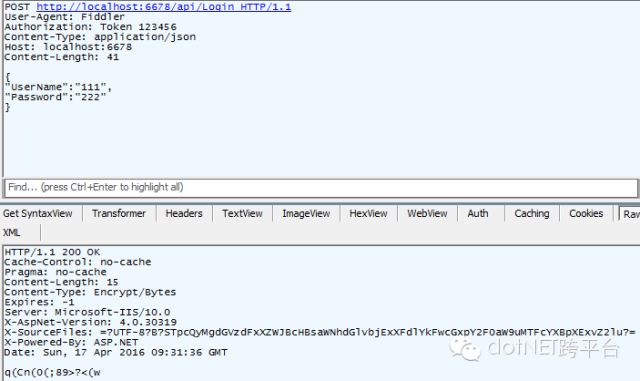Screen dimensions: 640x381
Task: Focus the Find search field
Action: [321, 188]
